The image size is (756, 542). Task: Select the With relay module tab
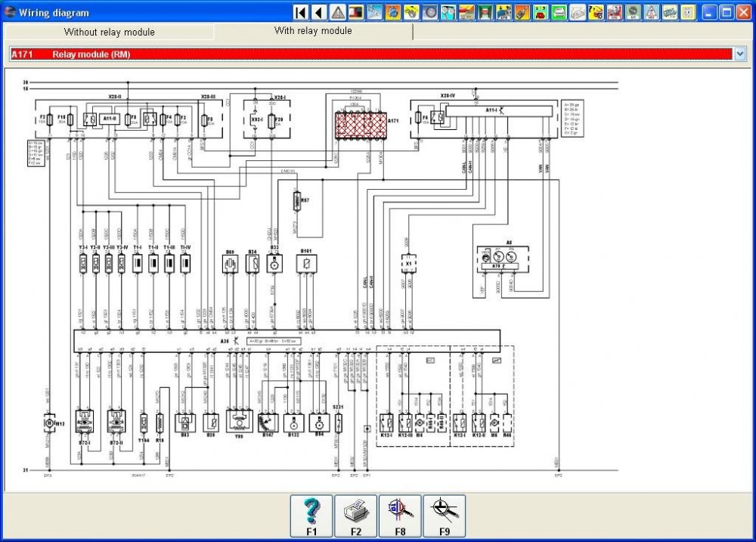click(x=314, y=31)
